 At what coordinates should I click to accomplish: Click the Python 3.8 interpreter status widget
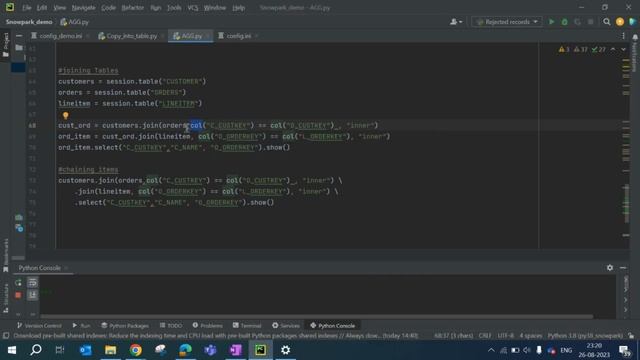[585, 336]
